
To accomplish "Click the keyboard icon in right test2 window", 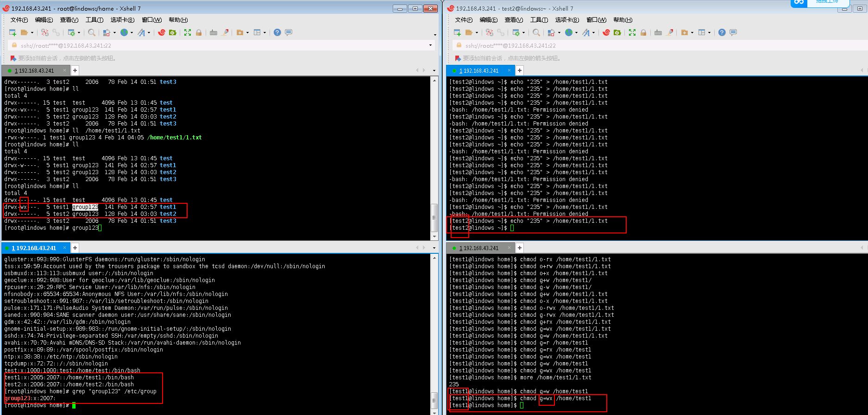I will tap(658, 32).
